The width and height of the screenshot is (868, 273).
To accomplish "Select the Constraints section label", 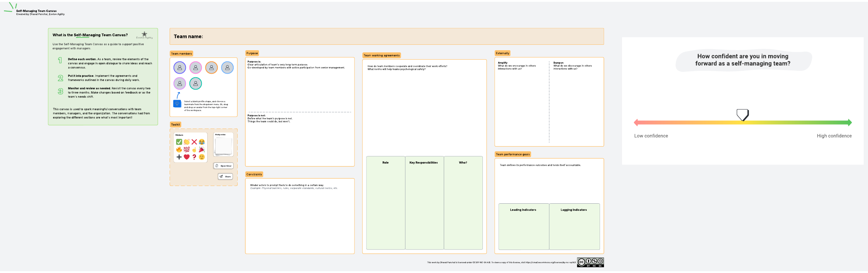I will [254, 174].
